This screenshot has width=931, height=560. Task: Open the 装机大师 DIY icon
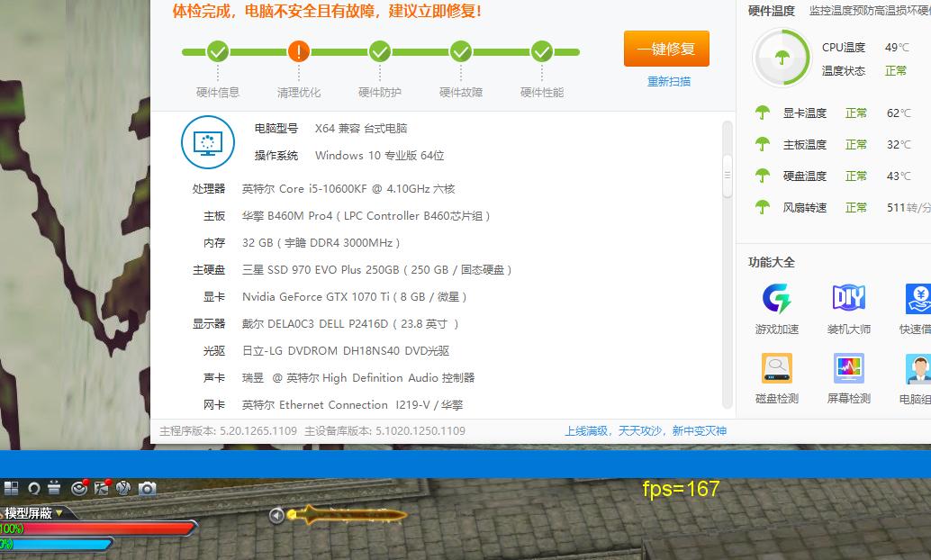[x=848, y=298]
